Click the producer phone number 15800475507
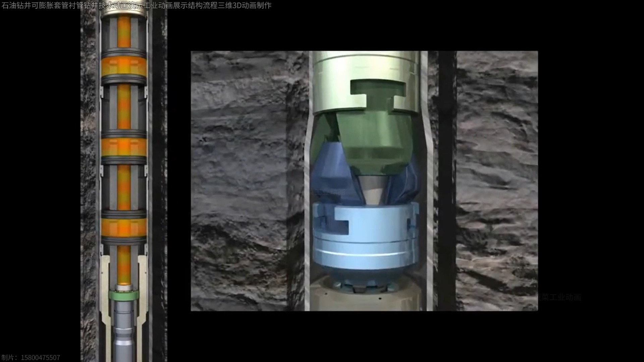This screenshot has height=362, width=644. [x=40, y=358]
